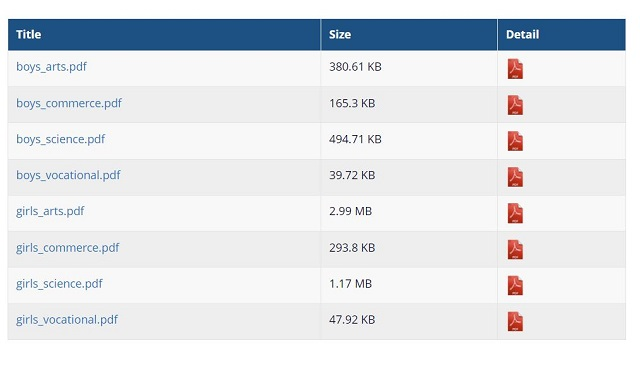Open the girls_science.pdf link

59,283
